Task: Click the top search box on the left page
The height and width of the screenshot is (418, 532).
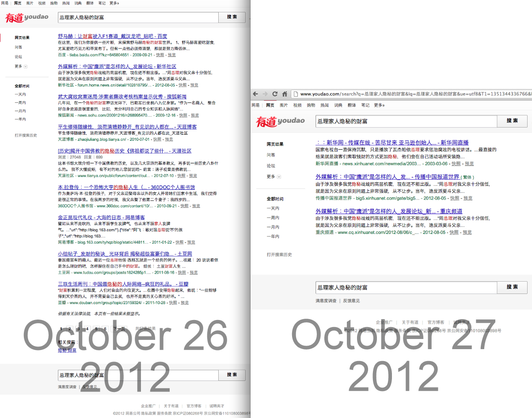Action: pos(138,17)
